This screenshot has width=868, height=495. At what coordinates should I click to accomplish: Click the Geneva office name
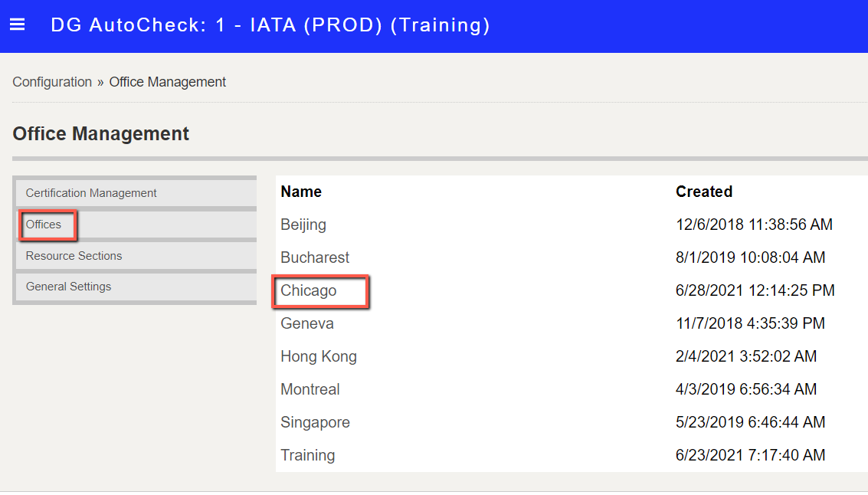[x=307, y=323]
